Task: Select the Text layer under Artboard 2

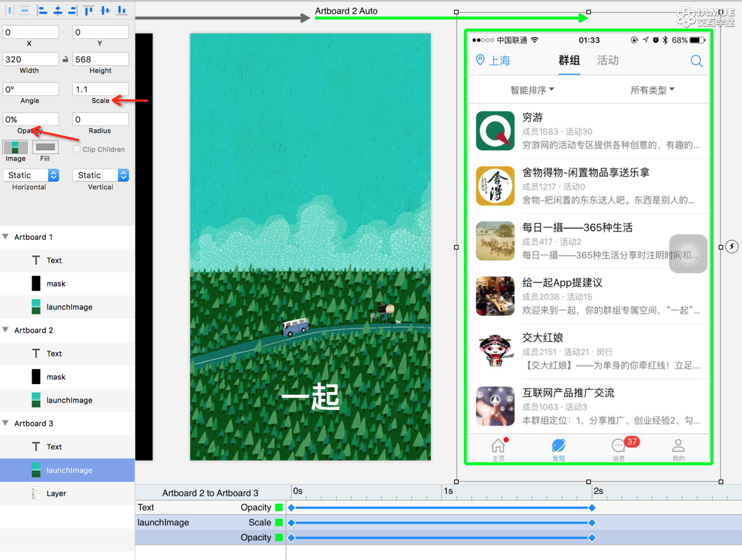Action: coord(68,354)
